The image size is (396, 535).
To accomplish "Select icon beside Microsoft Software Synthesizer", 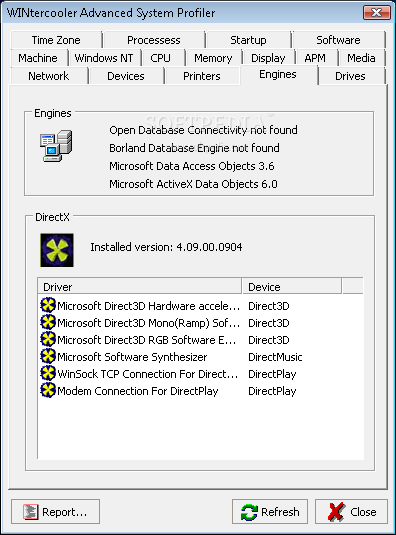I will [48, 356].
